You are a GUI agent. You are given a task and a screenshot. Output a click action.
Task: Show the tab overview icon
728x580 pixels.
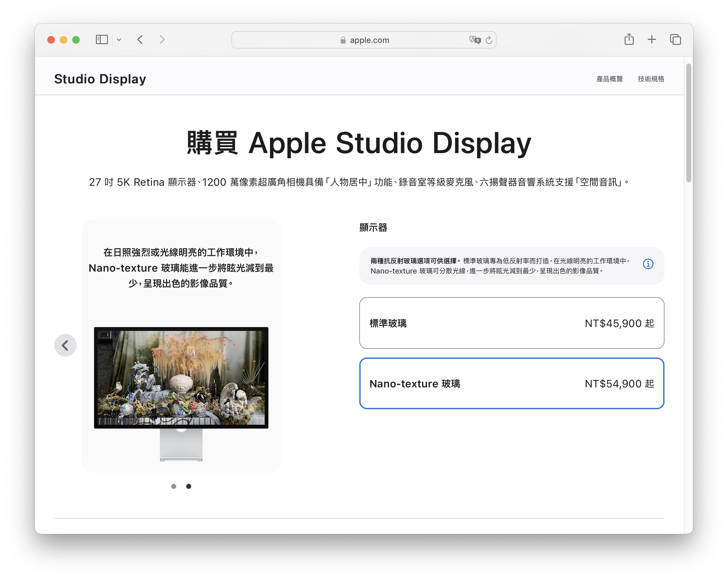click(x=675, y=40)
